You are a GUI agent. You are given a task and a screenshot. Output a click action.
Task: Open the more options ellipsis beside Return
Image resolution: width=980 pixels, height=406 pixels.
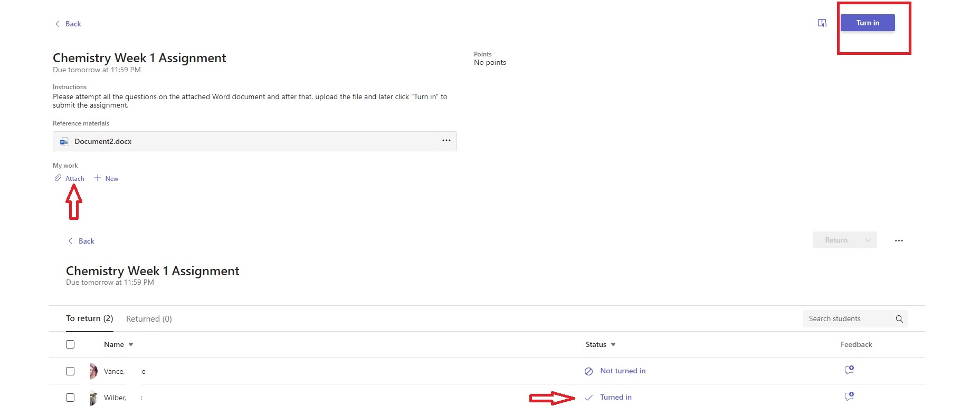pyautogui.click(x=899, y=240)
